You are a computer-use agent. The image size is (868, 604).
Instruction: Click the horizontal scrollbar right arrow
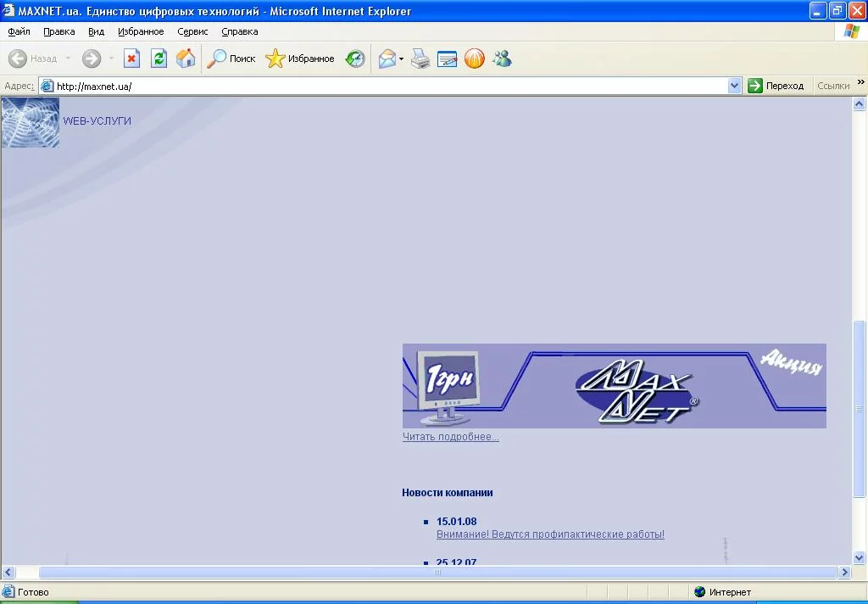844,573
